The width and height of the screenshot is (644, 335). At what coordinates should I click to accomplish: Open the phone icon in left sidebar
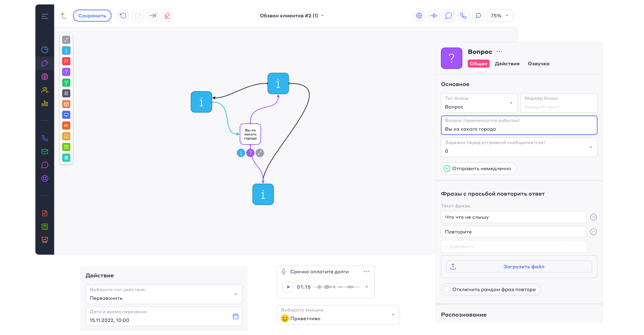[45, 138]
